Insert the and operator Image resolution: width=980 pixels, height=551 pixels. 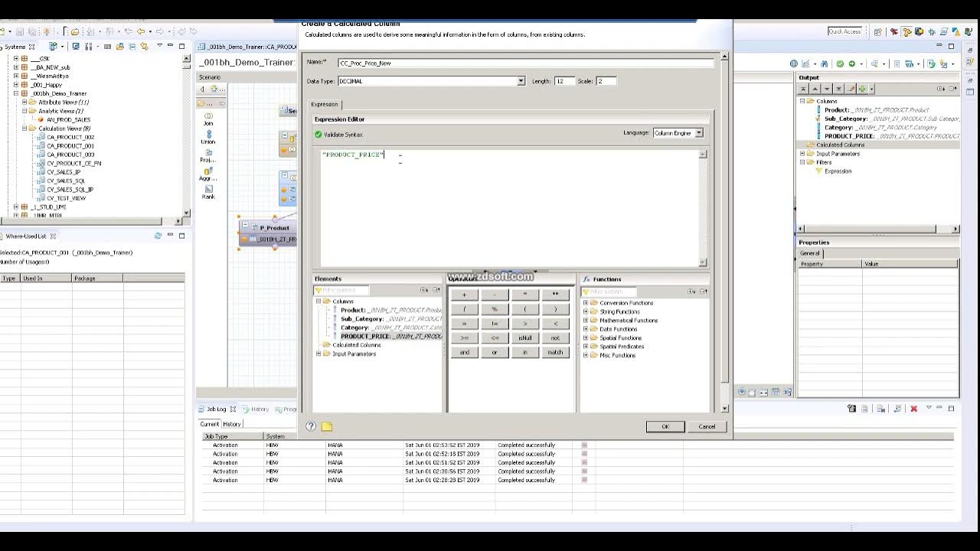[464, 352]
